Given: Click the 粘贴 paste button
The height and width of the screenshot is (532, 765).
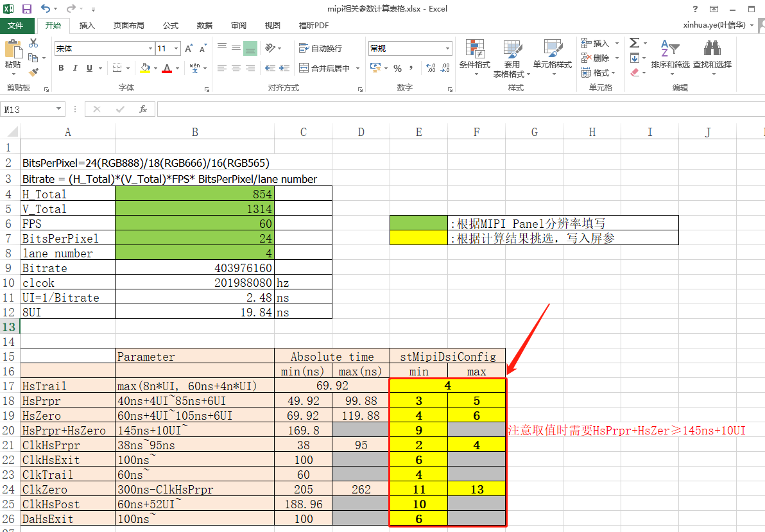Looking at the screenshot, I should (13, 55).
